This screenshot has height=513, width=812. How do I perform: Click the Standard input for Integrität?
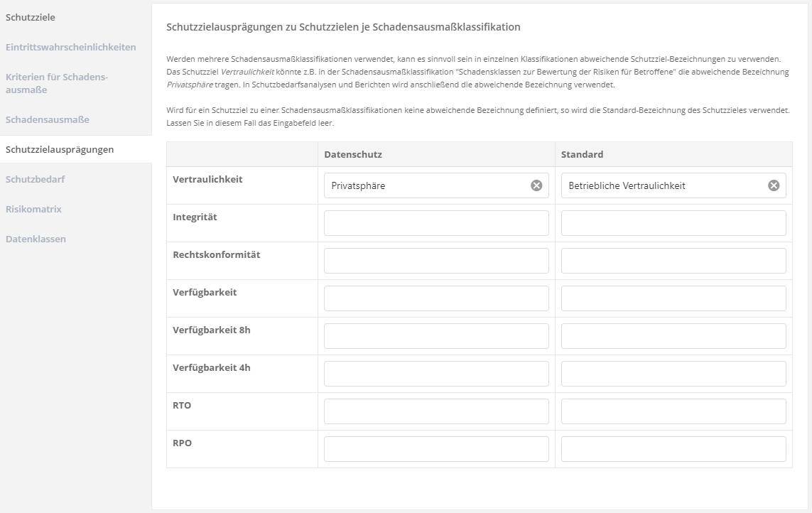pyautogui.click(x=673, y=223)
